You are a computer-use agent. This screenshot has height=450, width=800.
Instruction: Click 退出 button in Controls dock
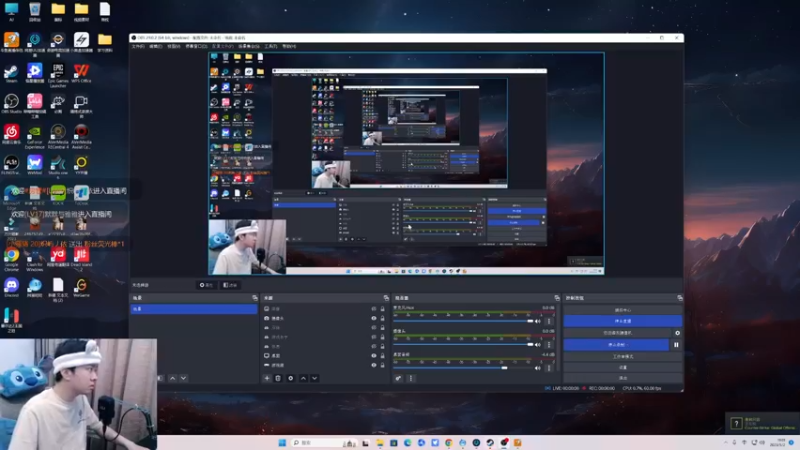tap(623, 378)
